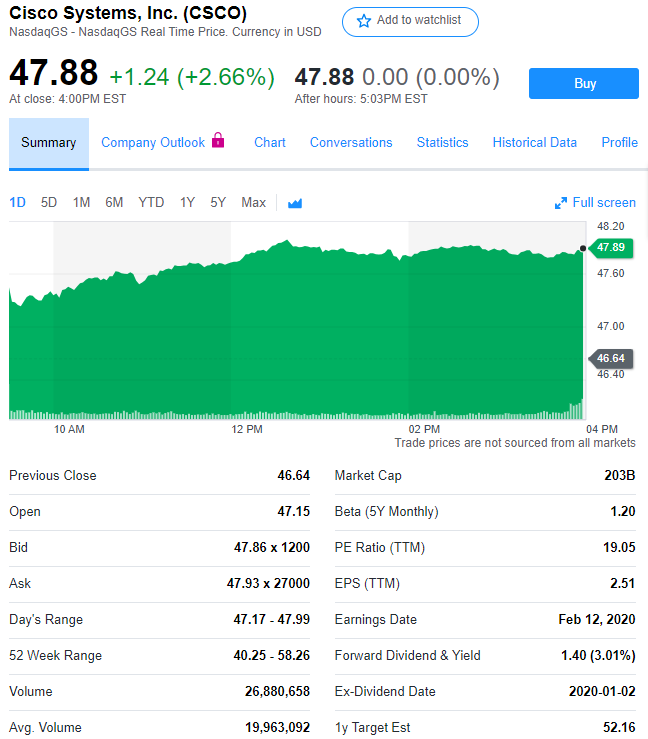Click the Company Outlook premium lock icon
Viewport: 648px width, 739px height.
218,141
